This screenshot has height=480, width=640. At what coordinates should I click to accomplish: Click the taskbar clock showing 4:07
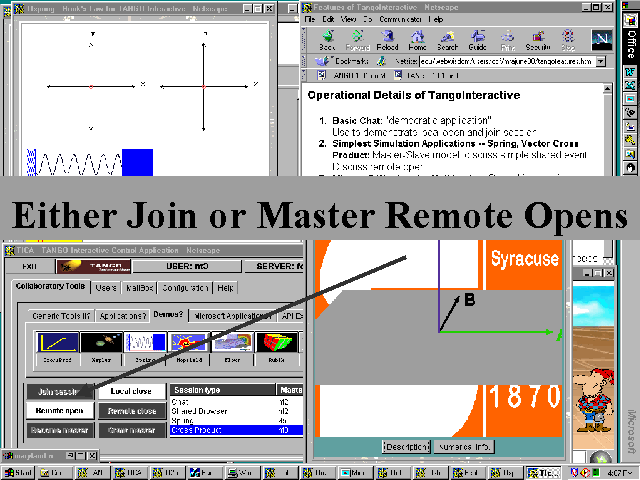coord(620,473)
